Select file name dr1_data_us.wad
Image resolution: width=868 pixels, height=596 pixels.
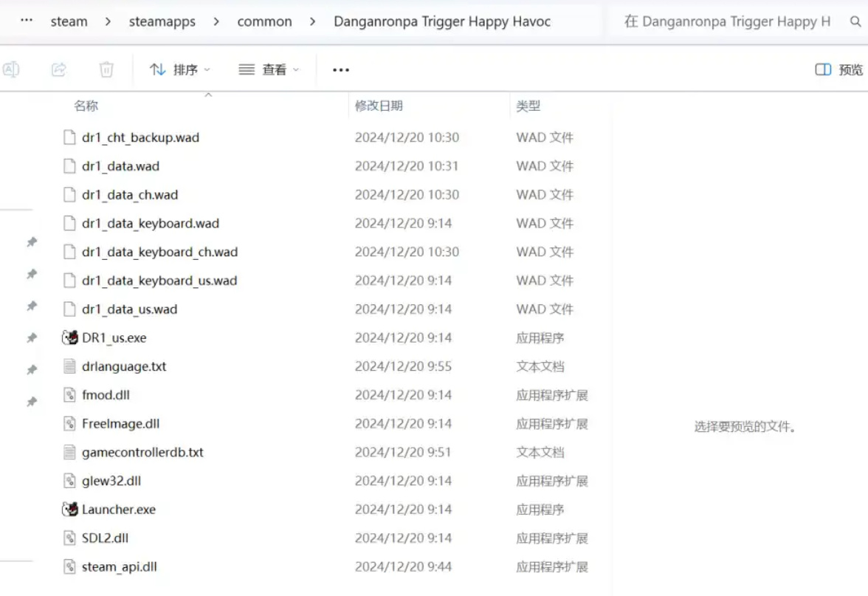point(130,309)
